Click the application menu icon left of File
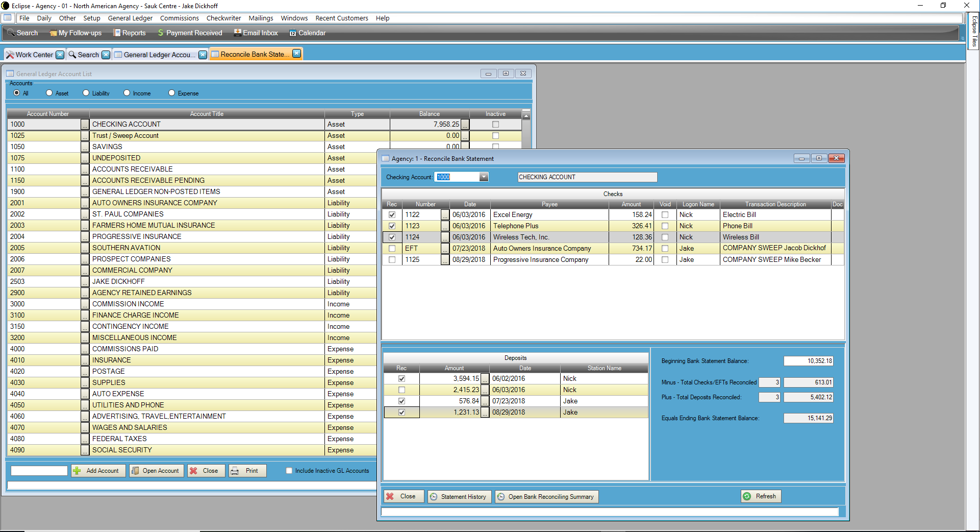 tap(7, 18)
